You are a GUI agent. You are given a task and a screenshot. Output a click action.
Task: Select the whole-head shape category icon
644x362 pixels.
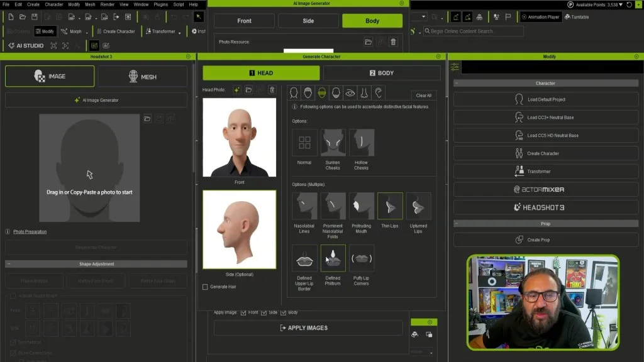294,93
